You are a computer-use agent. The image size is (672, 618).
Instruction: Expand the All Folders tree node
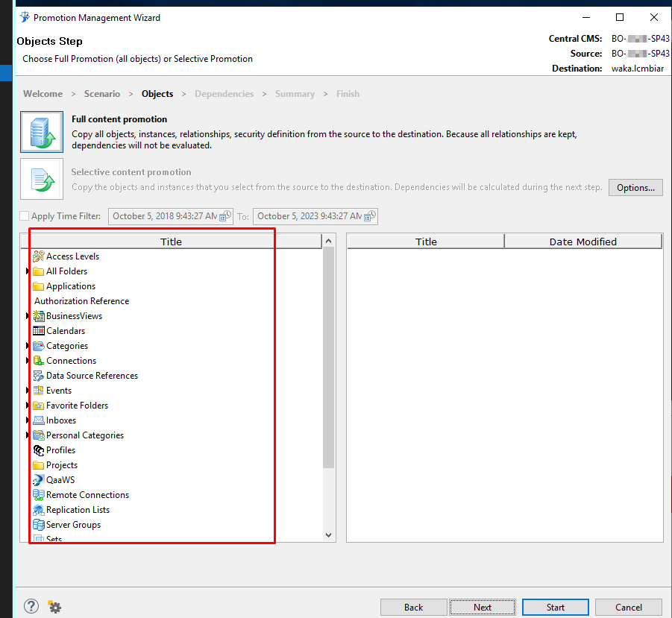[28, 271]
